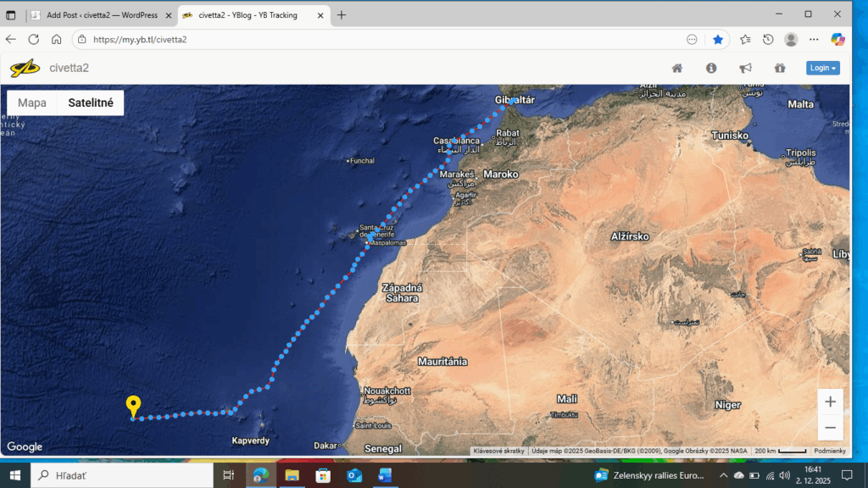Open the Copilot icon in Edge toolbar
Image resolution: width=868 pixels, height=488 pixels.
point(837,39)
